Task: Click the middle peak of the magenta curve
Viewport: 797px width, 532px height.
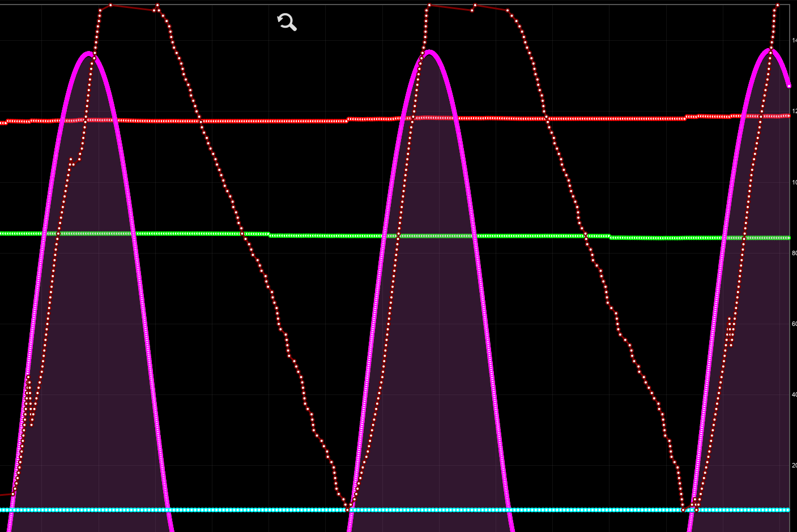Action: pos(429,52)
